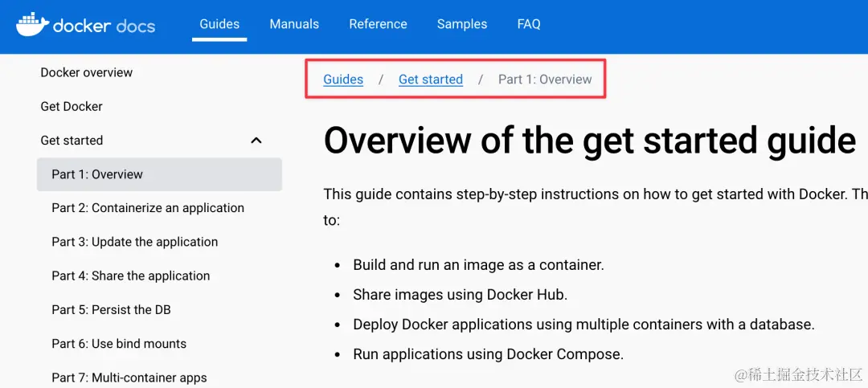Click the Overview of the get started guide heading

(590, 140)
